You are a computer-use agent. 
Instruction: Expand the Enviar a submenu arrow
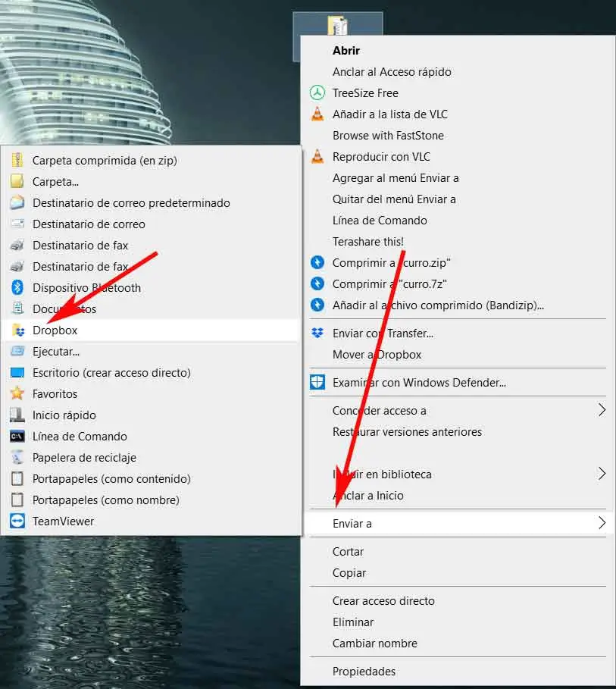602,523
